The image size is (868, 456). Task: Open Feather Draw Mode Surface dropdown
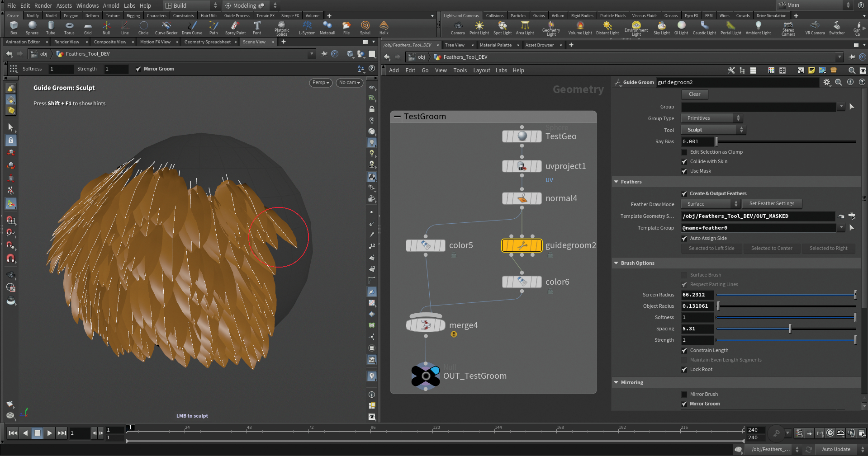pos(711,204)
